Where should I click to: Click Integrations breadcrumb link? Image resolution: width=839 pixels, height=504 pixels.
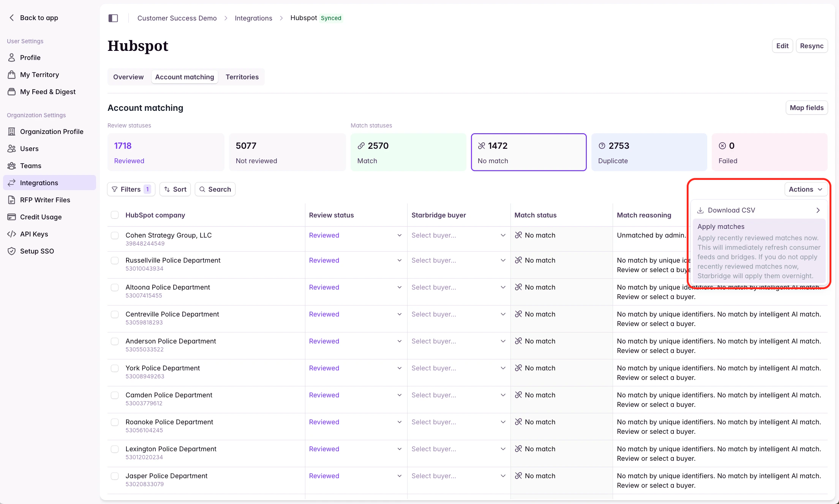click(x=253, y=18)
